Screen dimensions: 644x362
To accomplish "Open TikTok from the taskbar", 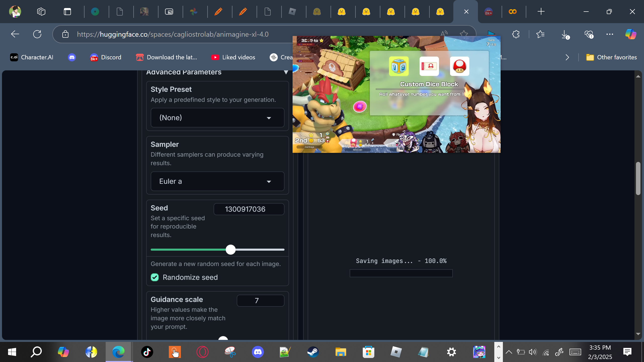I will coord(147,352).
